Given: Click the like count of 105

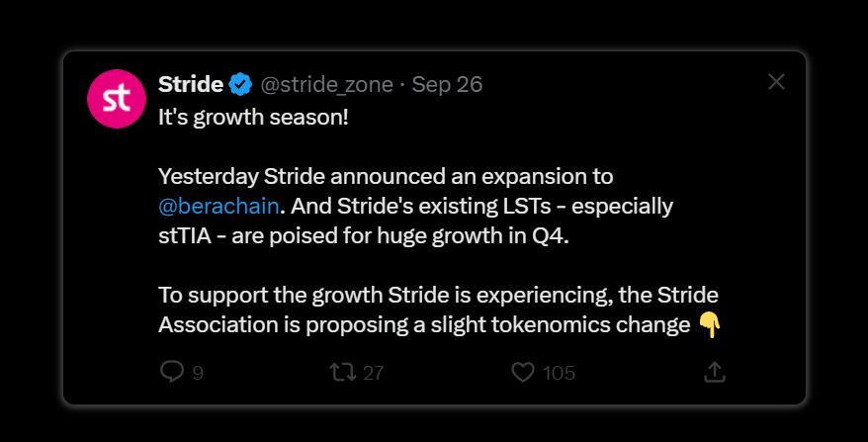Looking at the screenshot, I should pos(559,373).
